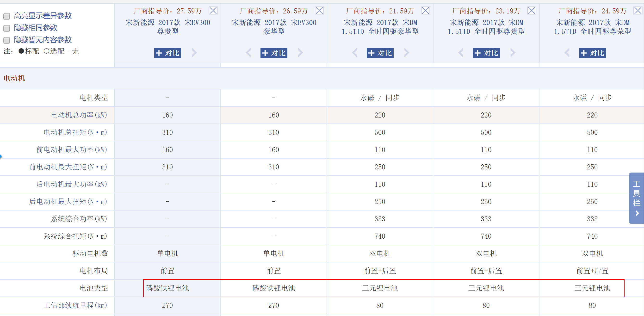This screenshot has width=644, height=316.
Task: Click 后电动机最大扭矩(N·m) parameter label
Action: 68,202
